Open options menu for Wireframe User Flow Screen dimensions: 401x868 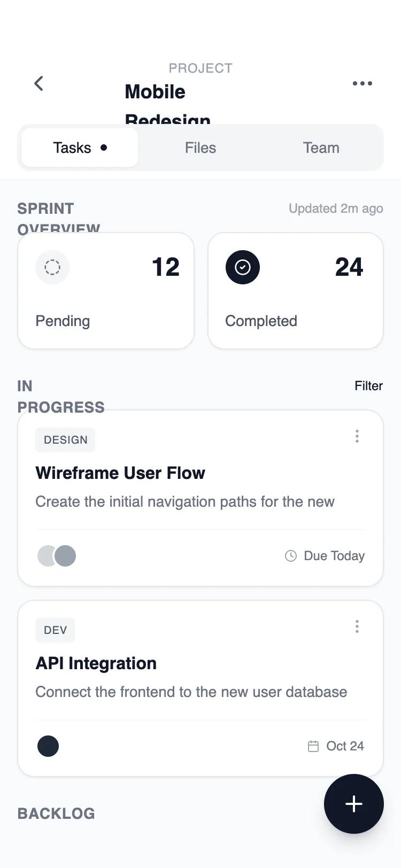357,436
